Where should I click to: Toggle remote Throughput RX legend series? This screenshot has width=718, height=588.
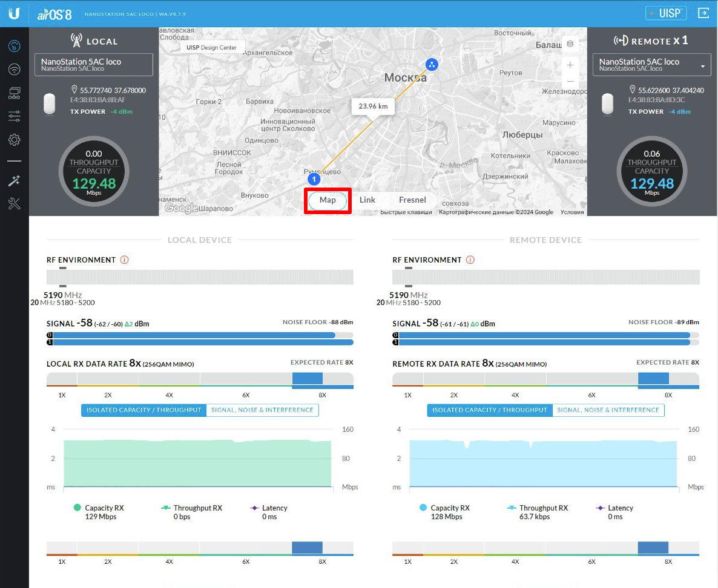(x=538, y=512)
